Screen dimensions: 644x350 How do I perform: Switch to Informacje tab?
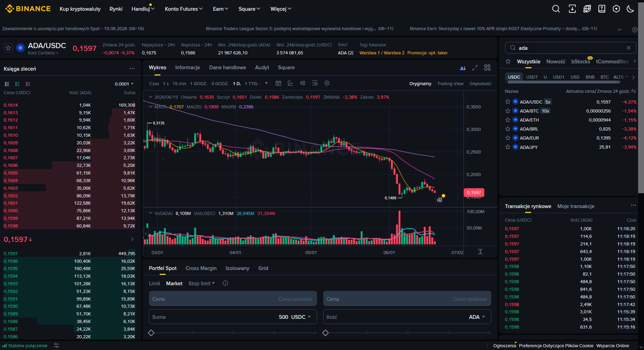click(x=187, y=68)
